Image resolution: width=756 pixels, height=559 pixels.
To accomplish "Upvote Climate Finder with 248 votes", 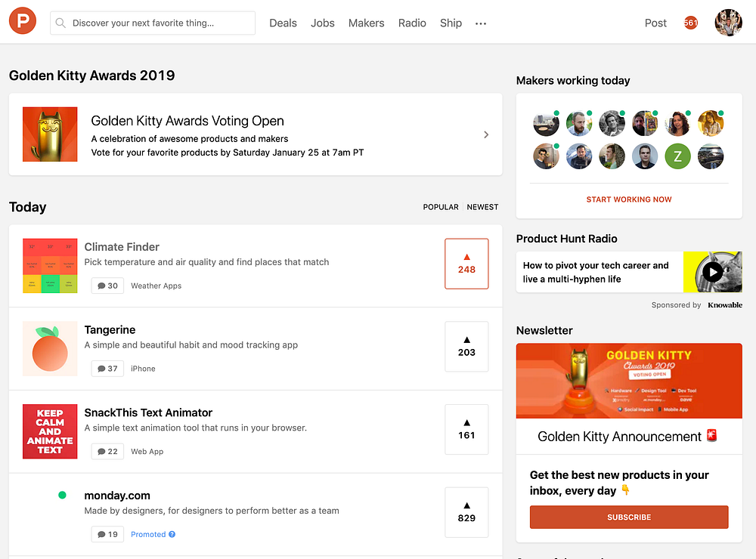I will click(466, 264).
